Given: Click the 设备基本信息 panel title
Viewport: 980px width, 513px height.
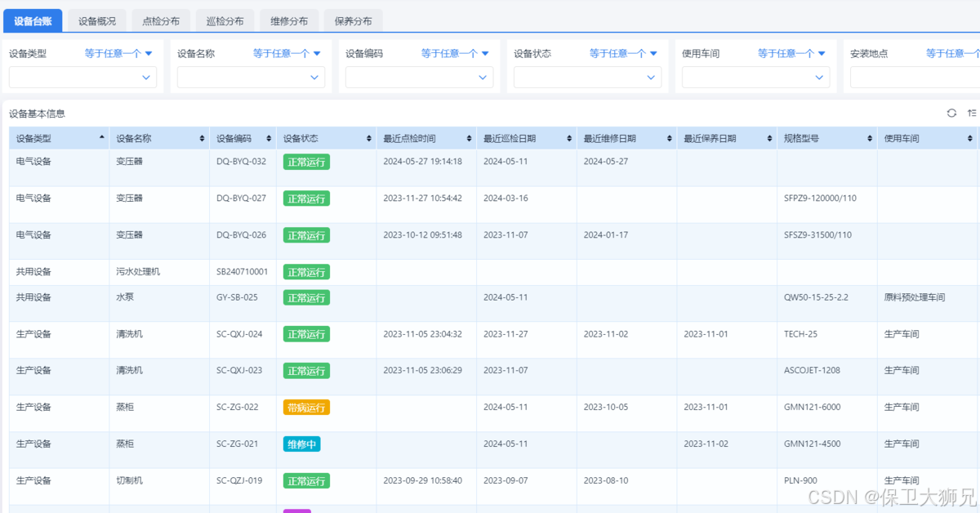Looking at the screenshot, I should pos(37,114).
